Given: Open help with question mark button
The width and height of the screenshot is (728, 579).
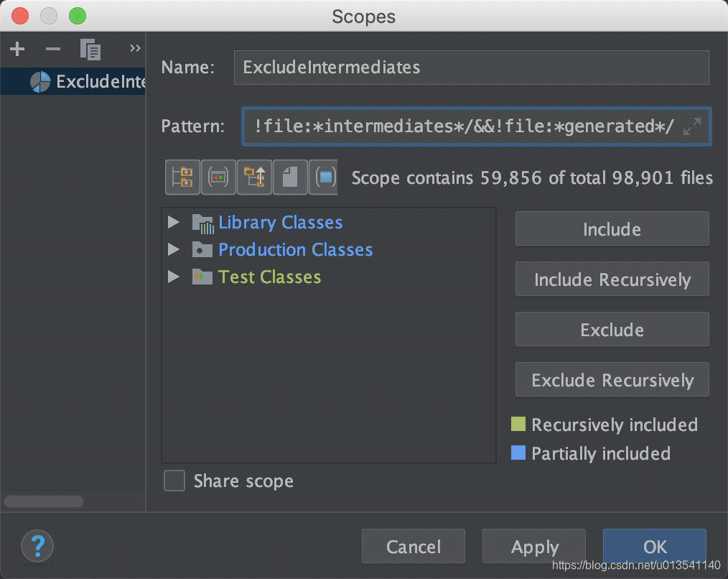Looking at the screenshot, I should [x=37, y=546].
